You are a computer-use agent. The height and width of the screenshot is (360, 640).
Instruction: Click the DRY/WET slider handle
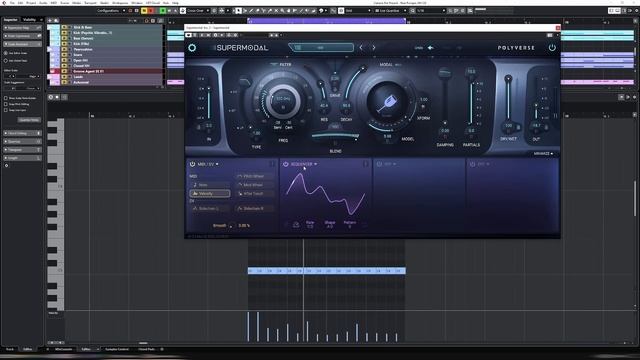[x=508, y=78]
